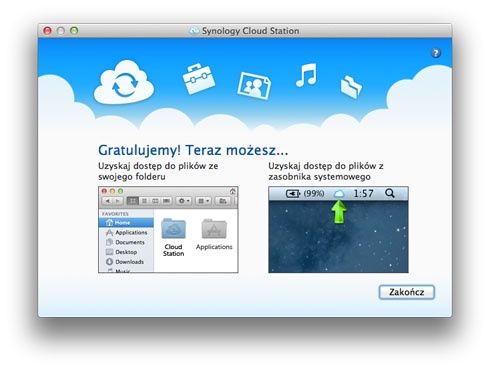
Task: Click text 'Uzyskaj dostęp do plików z zasobnika systemowego'
Action: 326,171
